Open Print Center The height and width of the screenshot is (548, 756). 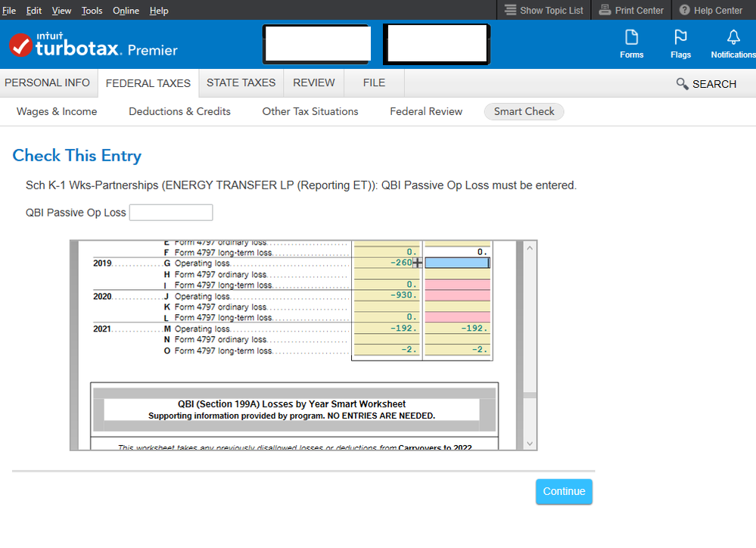[630, 10]
